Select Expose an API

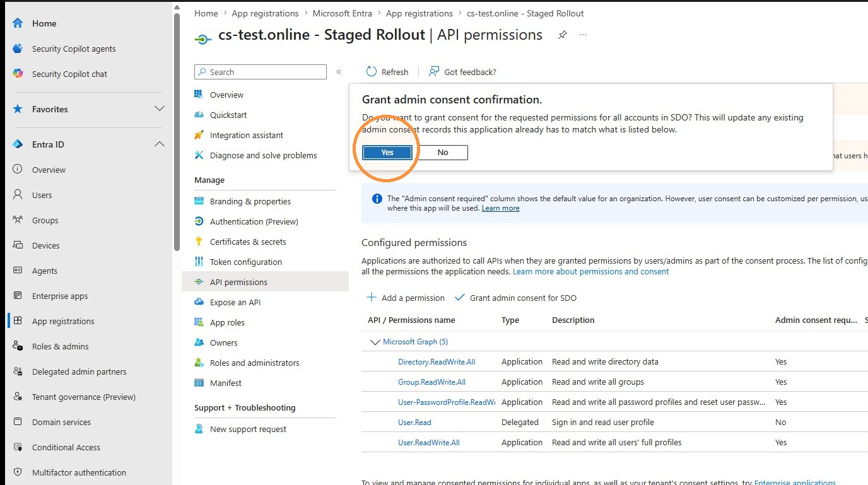click(x=235, y=302)
